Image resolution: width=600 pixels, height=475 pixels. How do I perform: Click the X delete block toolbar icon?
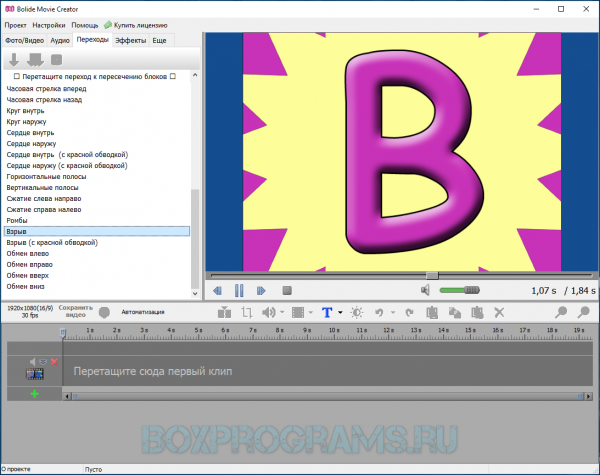click(x=499, y=312)
